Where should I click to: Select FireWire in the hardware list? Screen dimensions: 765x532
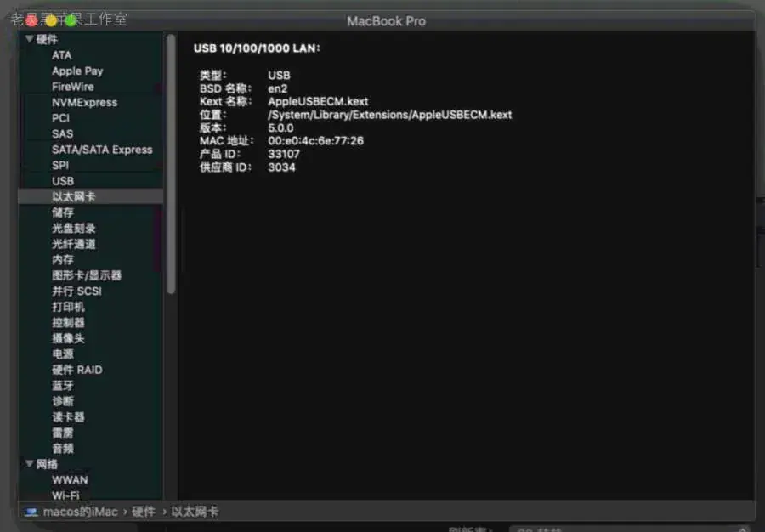point(73,87)
